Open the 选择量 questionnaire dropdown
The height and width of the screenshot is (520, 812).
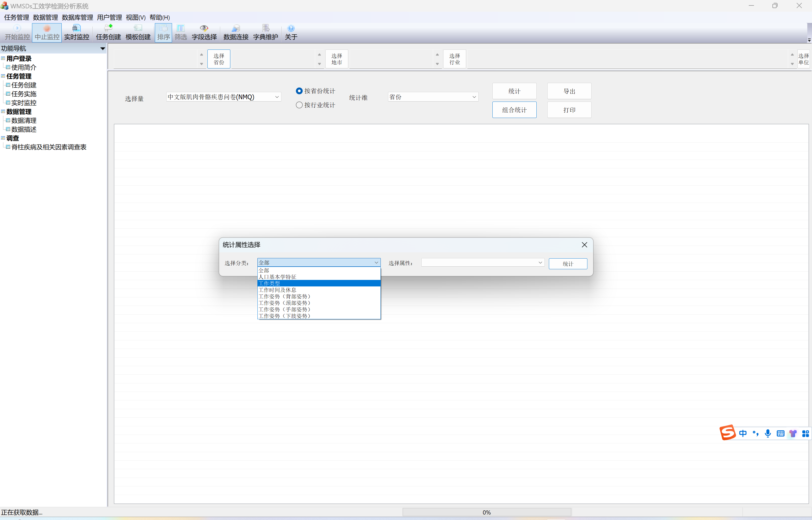pyautogui.click(x=223, y=97)
